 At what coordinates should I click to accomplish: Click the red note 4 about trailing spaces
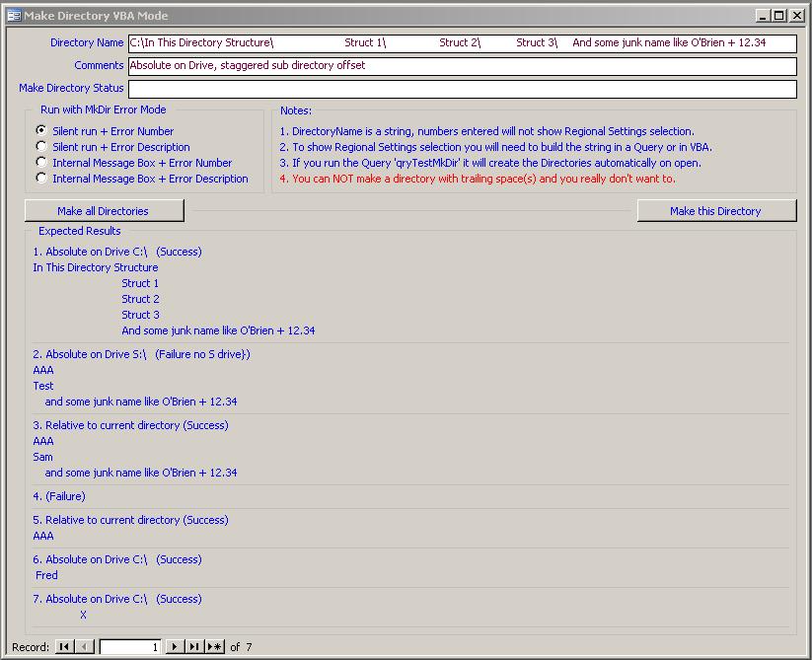477,179
